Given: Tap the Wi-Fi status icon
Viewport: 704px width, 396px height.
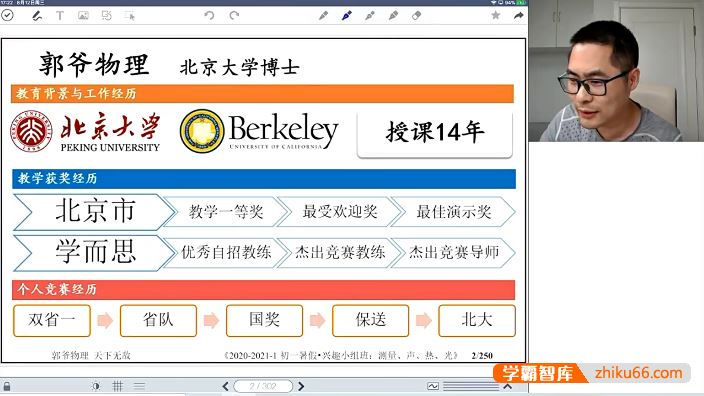Looking at the screenshot, I should click(x=493, y=2).
